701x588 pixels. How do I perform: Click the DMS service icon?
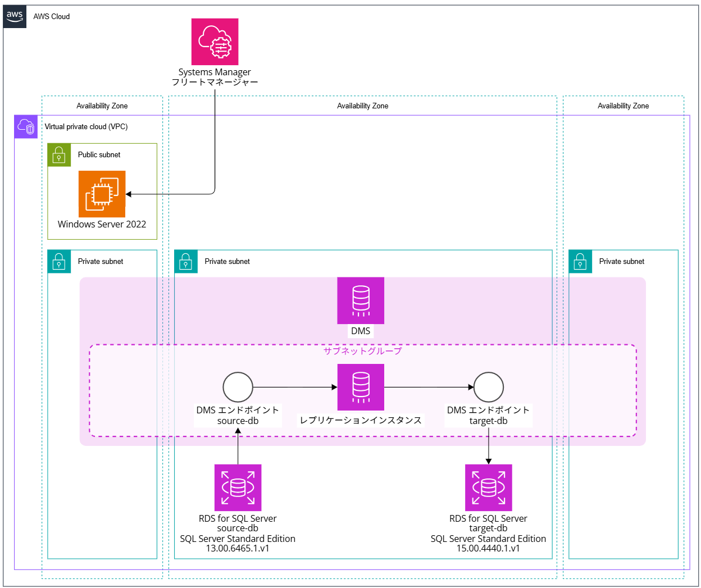tap(361, 300)
